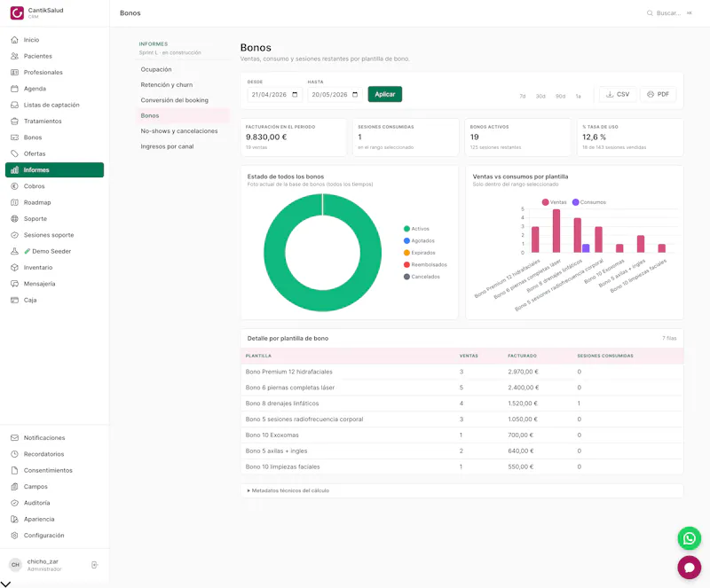
Task: Open WhatsApp floating chat button
Action: coord(690,538)
